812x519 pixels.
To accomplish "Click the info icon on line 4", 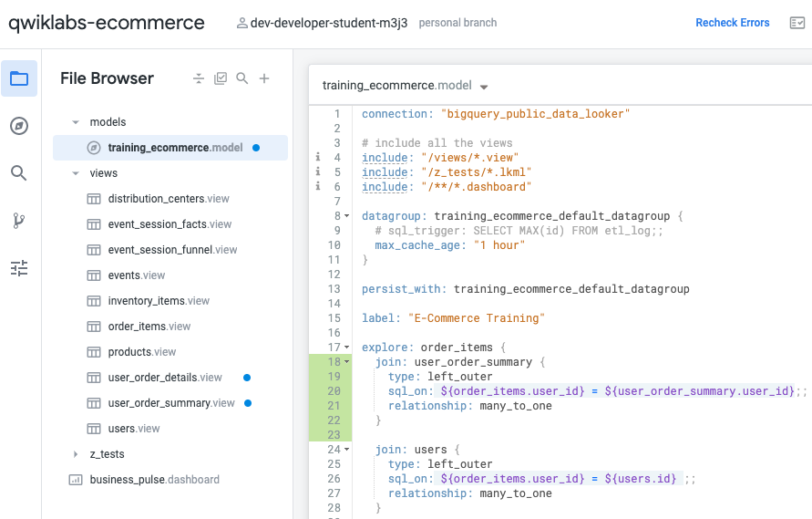I will point(318,157).
